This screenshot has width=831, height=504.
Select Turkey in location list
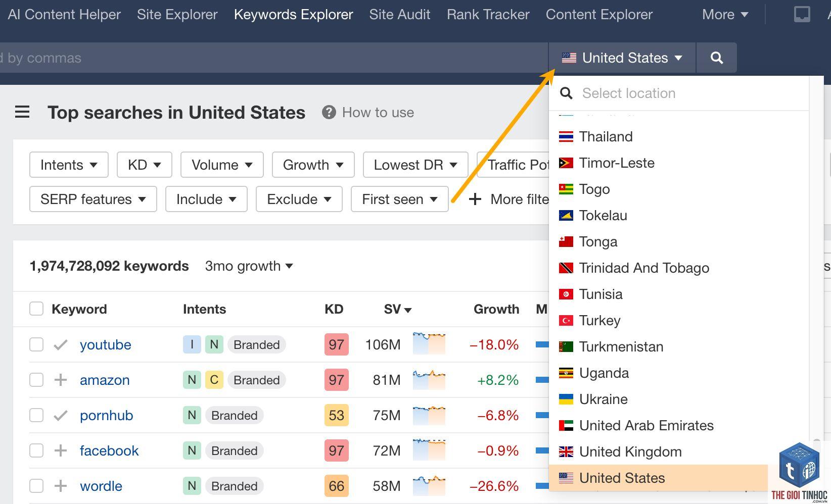coord(599,321)
